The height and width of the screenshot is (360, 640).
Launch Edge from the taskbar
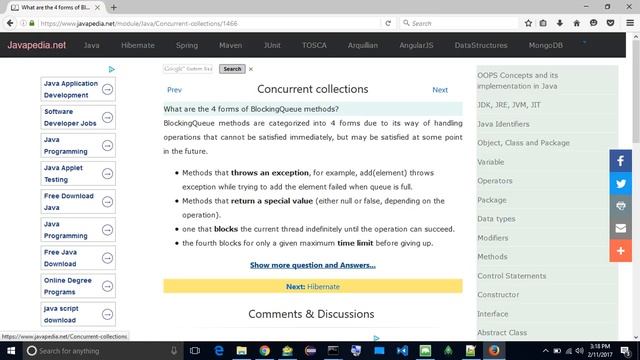(x=219, y=351)
